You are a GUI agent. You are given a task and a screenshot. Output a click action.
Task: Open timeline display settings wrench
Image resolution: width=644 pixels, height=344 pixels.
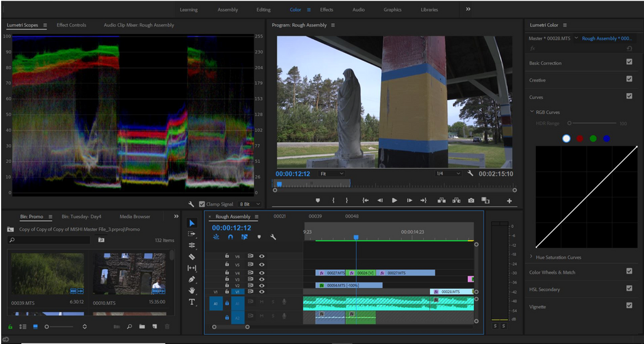tap(273, 237)
